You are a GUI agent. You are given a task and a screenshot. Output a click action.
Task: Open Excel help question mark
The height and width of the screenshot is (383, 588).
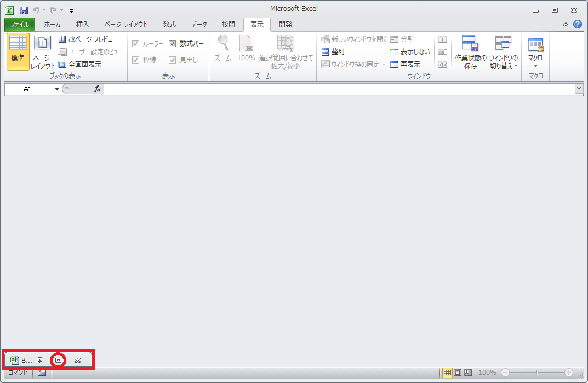tap(578, 25)
